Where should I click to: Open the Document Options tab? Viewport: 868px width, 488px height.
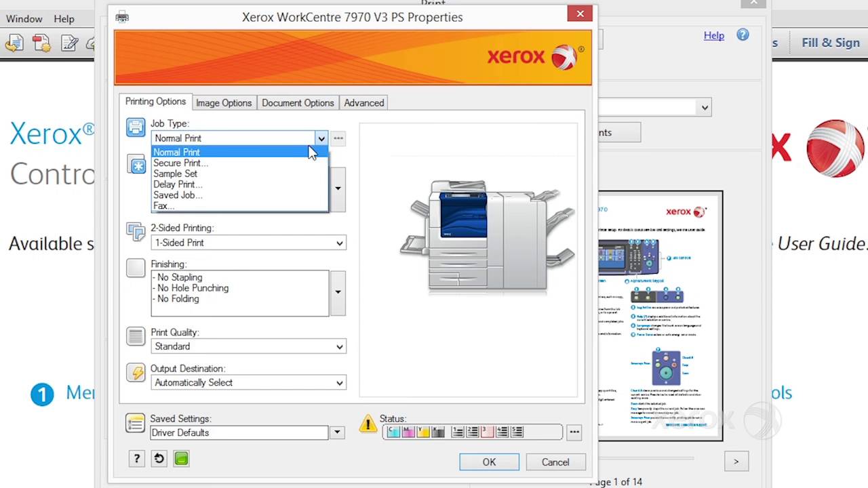[x=298, y=103]
